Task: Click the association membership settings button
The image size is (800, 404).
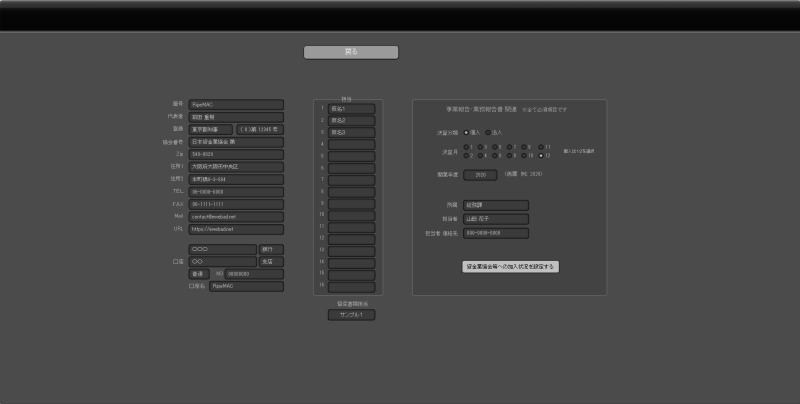Action: [x=510, y=267]
